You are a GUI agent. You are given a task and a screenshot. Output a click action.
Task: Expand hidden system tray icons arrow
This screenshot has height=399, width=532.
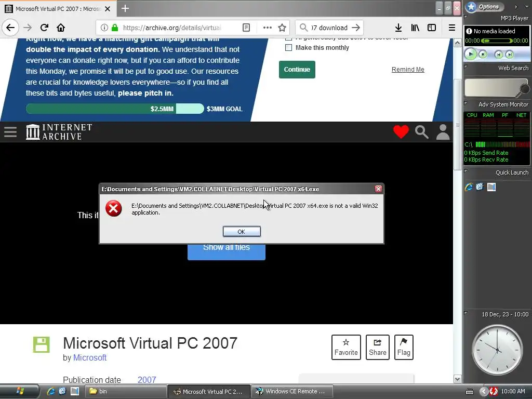tap(484, 391)
